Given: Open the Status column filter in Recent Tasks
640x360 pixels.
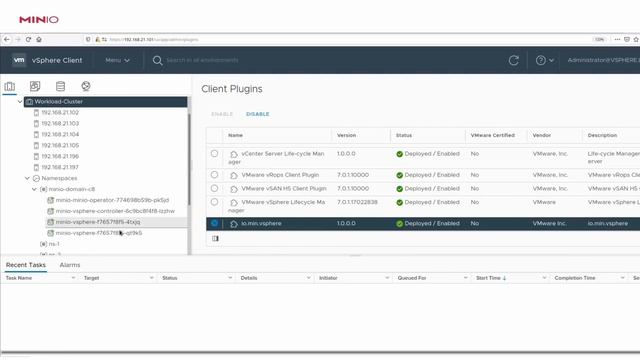Looking at the screenshot, I should tap(230, 278).
